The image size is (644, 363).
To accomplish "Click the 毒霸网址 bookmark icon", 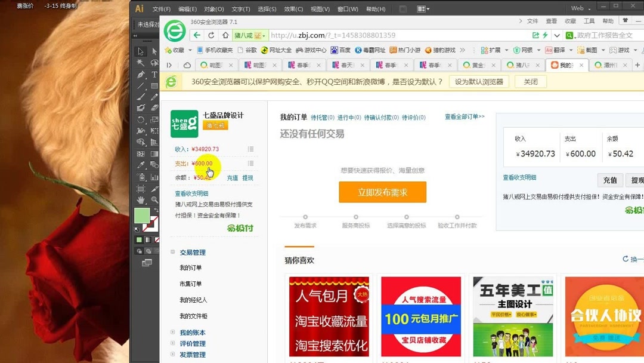I will (x=358, y=50).
